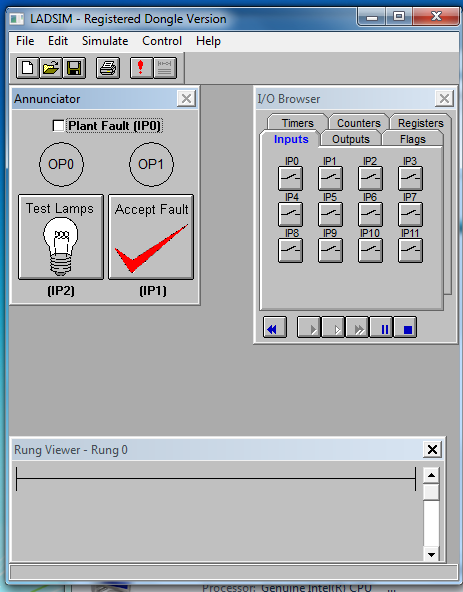Screen dimensions: 463x592
Task: Click the blue rewind simulation button
Action: coord(275,327)
